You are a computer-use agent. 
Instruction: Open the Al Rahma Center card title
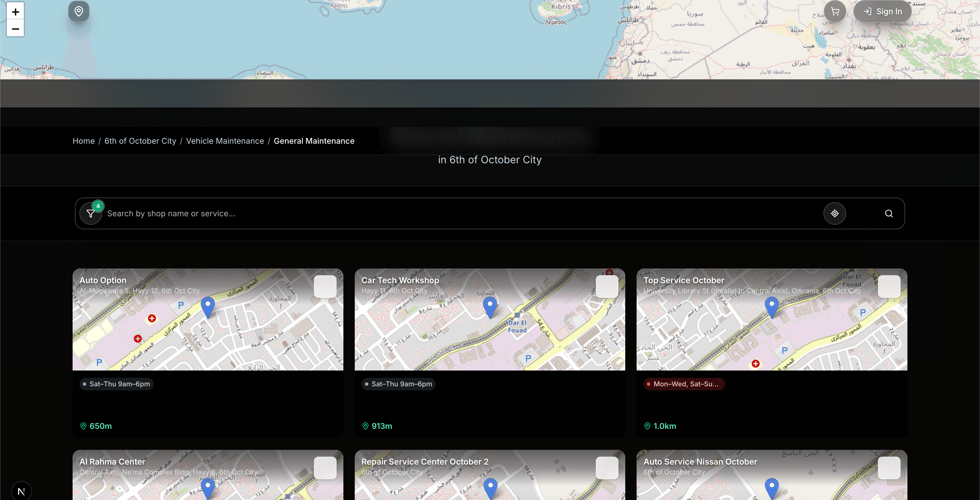[x=112, y=462]
